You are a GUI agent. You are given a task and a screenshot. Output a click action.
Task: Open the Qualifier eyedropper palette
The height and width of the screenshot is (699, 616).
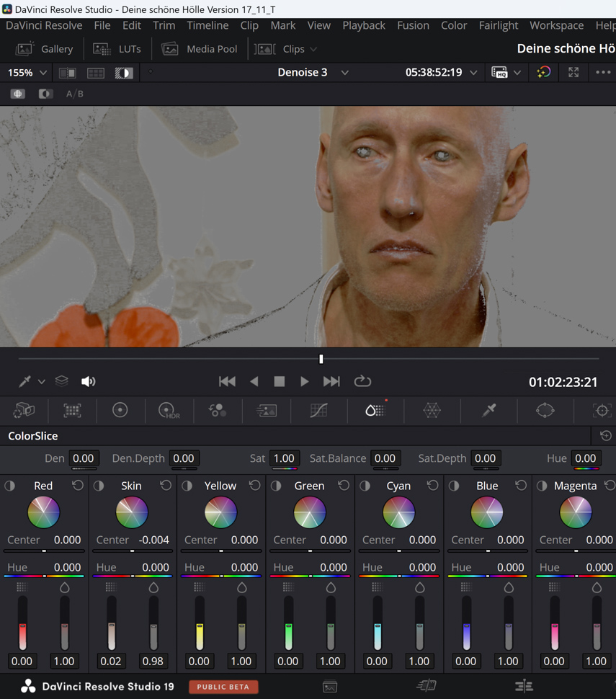(x=488, y=410)
